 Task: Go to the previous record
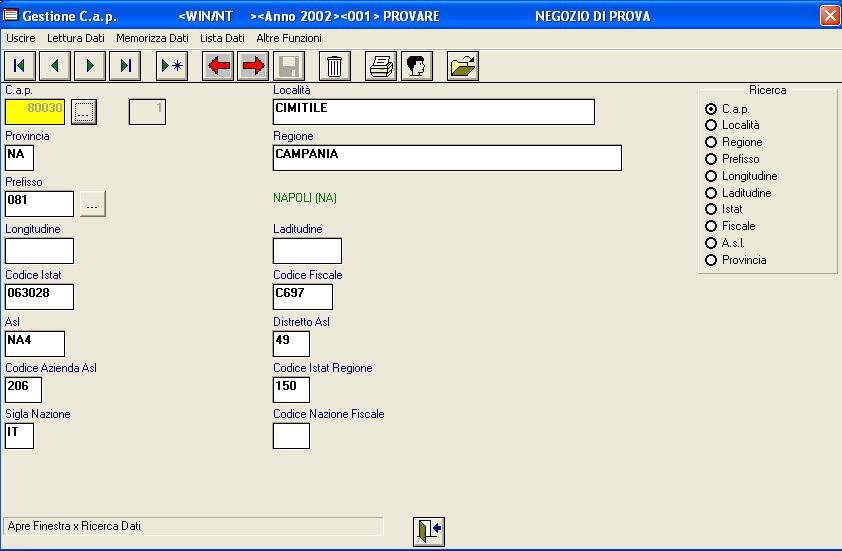click(x=54, y=66)
